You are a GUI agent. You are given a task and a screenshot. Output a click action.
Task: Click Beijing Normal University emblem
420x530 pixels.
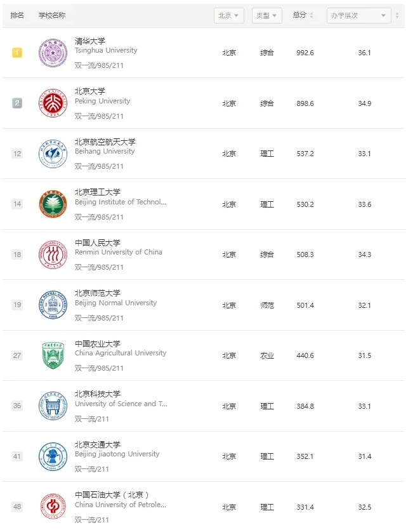(x=53, y=305)
